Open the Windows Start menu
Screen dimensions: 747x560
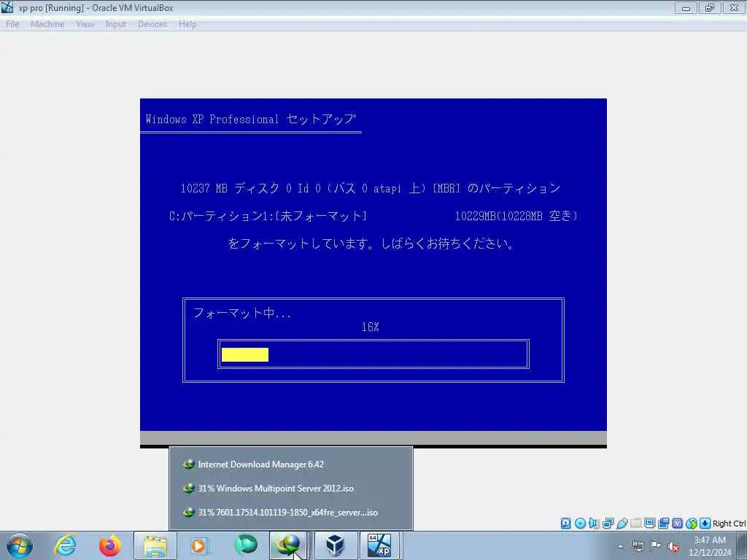coord(20,545)
